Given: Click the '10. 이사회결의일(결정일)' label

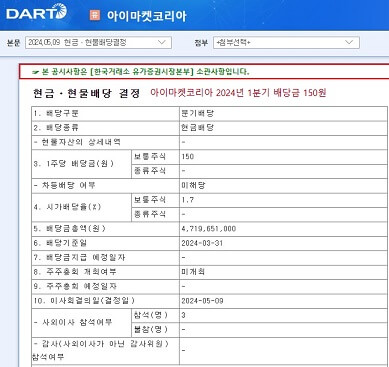Looking at the screenshot, I should [x=84, y=301].
